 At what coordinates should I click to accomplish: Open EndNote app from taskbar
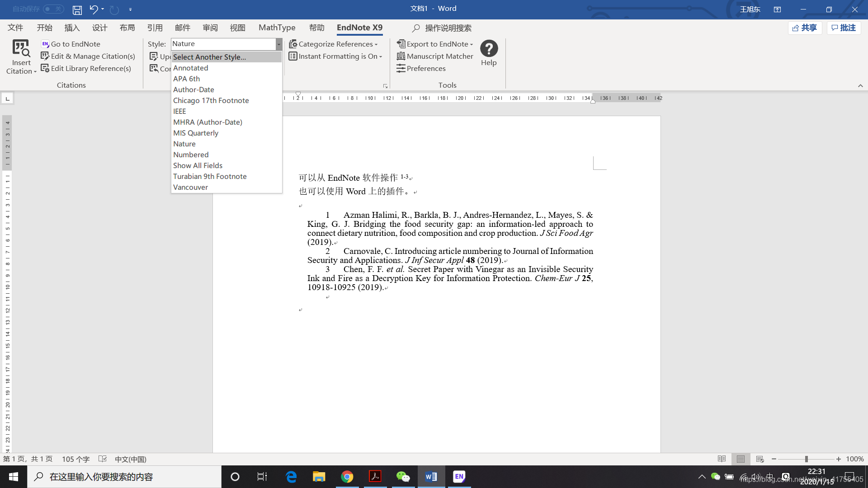(459, 477)
